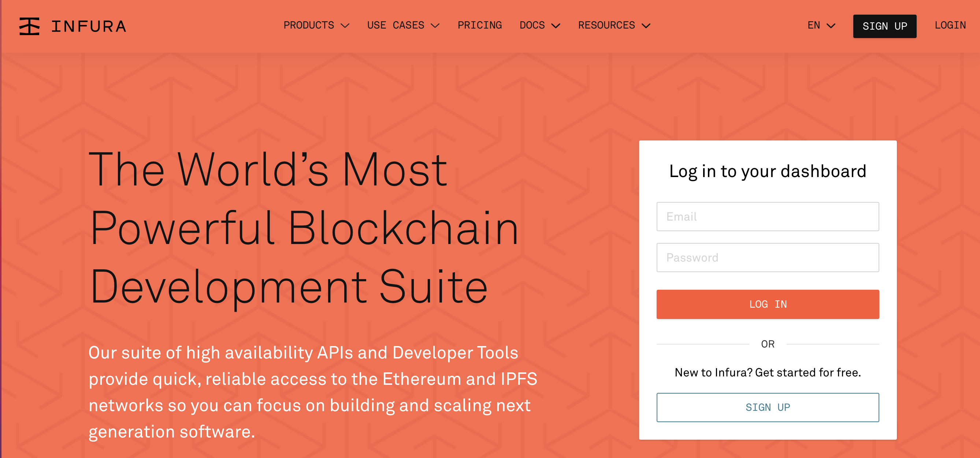Select the EN language switcher icon
This screenshot has height=458, width=980.
coord(820,25)
